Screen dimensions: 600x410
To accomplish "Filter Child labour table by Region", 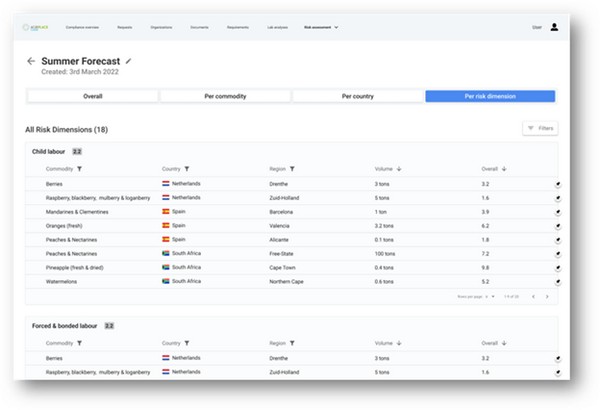I will pyautogui.click(x=291, y=169).
